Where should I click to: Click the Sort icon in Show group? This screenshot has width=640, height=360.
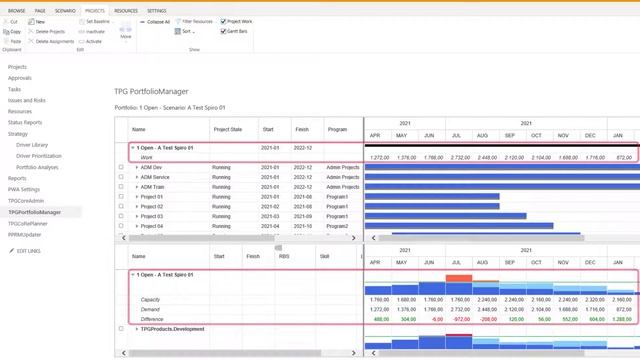click(178, 31)
